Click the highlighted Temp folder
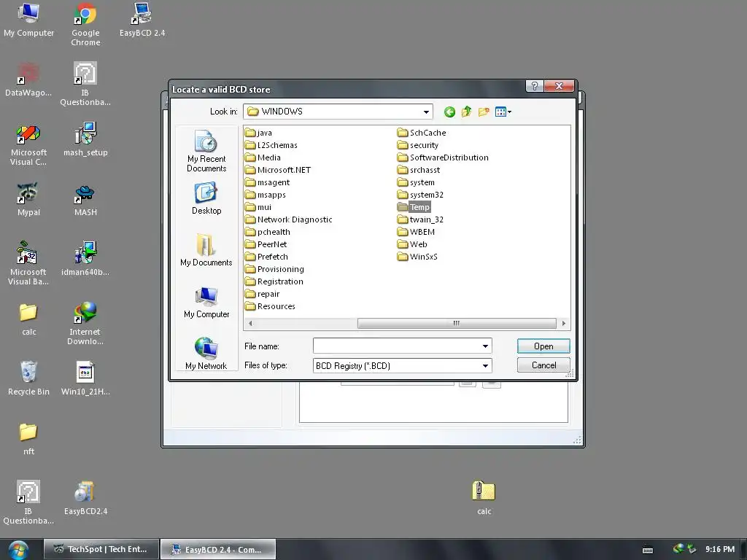The width and height of the screenshot is (747, 560). pyautogui.click(x=414, y=207)
